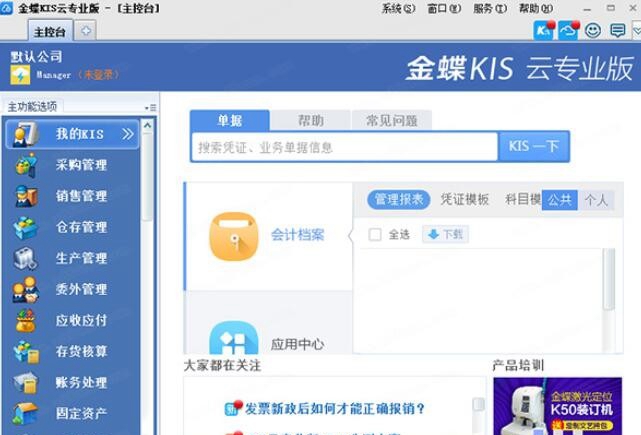Screen dimensions: 641x435
Task: Open the 我的KIS module icon
Action: 26,134
